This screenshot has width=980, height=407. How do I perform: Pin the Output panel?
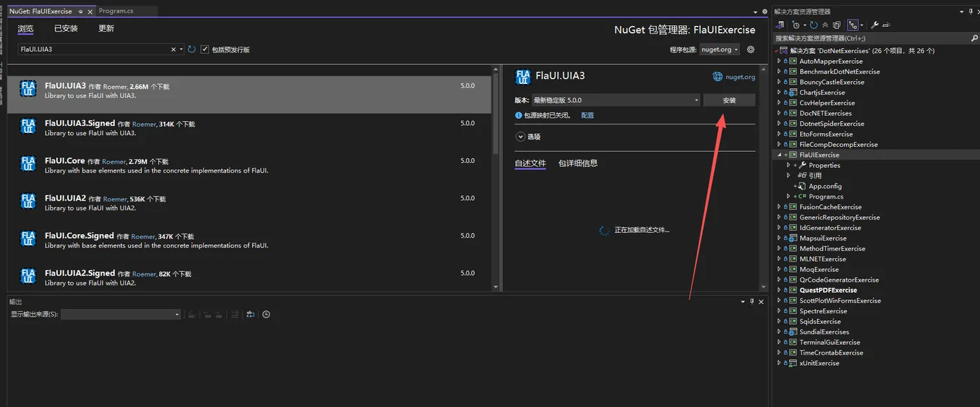(x=752, y=301)
